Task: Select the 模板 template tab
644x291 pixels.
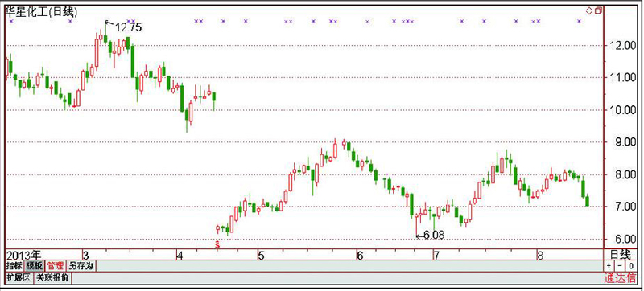Action: tap(34, 266)
